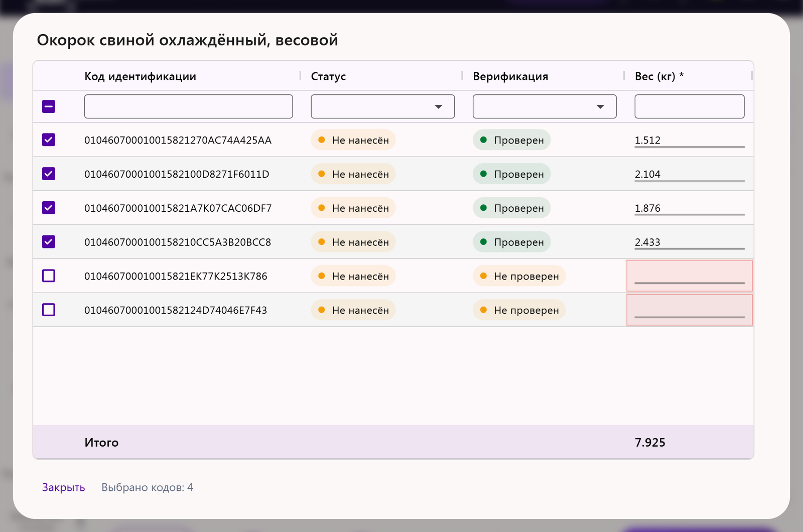This screenshot has height=532, width=803.
Task: Click Проверен badge in 2.433 row
Action: tap(512, 242)
